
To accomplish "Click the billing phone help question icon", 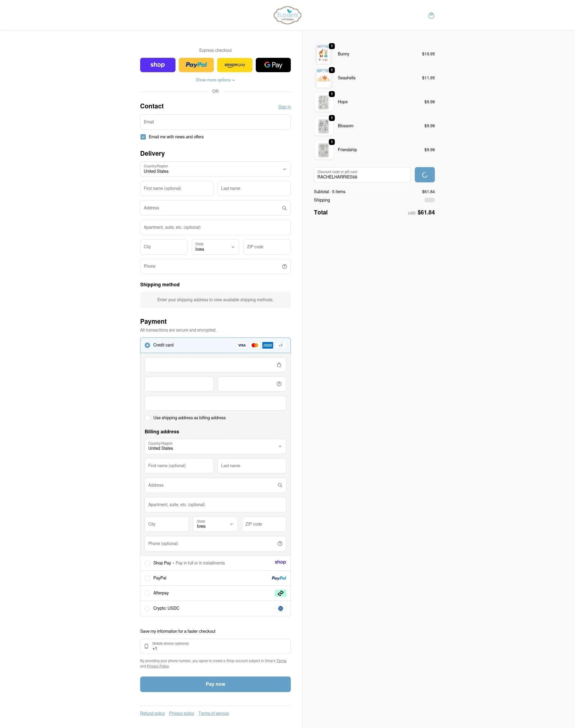I will tap(279, 544).
